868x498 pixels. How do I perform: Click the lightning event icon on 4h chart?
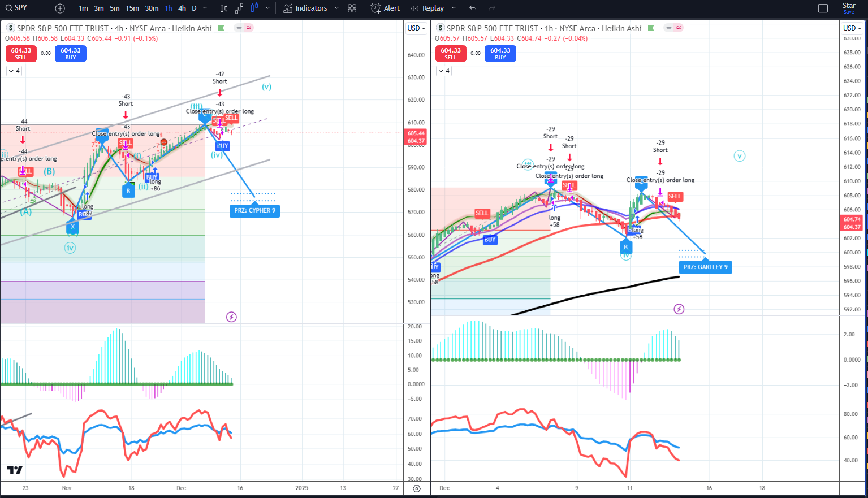coord(231,317)
